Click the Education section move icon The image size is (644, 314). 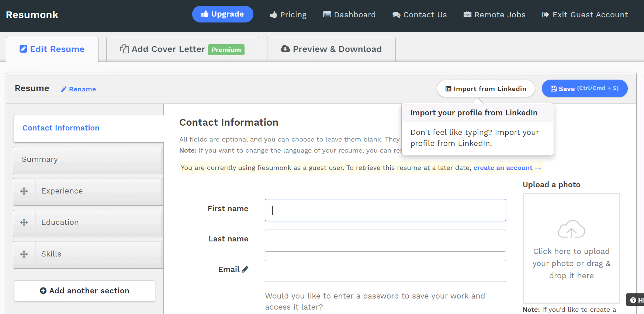tap(24, 222)
